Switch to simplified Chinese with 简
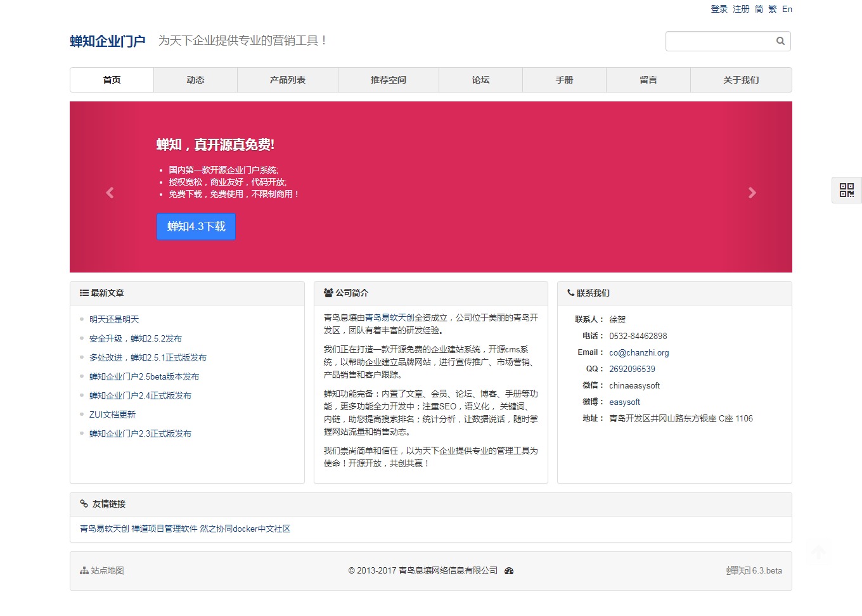The image size is (862, 616). pos(758,9)
